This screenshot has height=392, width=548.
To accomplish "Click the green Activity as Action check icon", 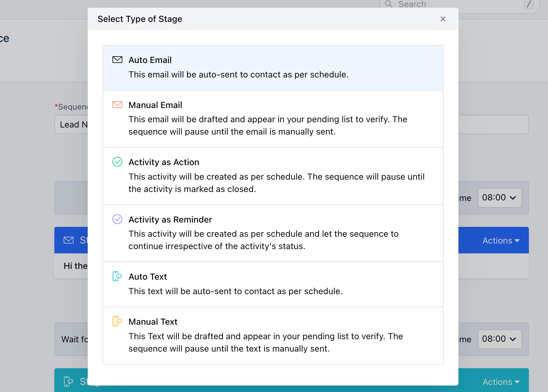I will click(x=117, y=162).
